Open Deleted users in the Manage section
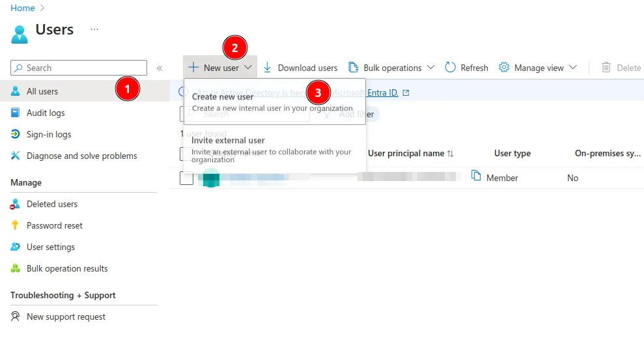Screen dimensions: 644x351 point(52,204)
